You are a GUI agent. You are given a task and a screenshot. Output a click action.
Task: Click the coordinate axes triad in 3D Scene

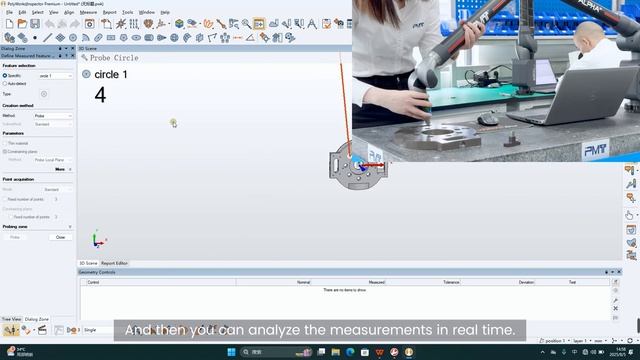[x=98, y=239]
